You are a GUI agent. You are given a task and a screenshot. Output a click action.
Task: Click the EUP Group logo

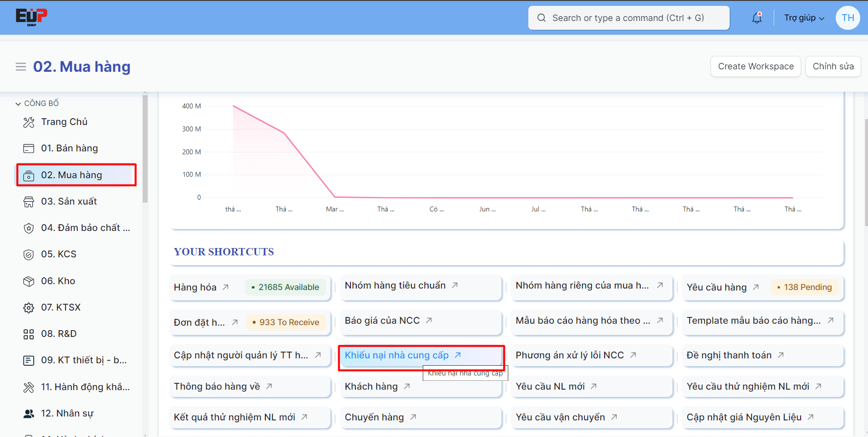pos(31,17)
